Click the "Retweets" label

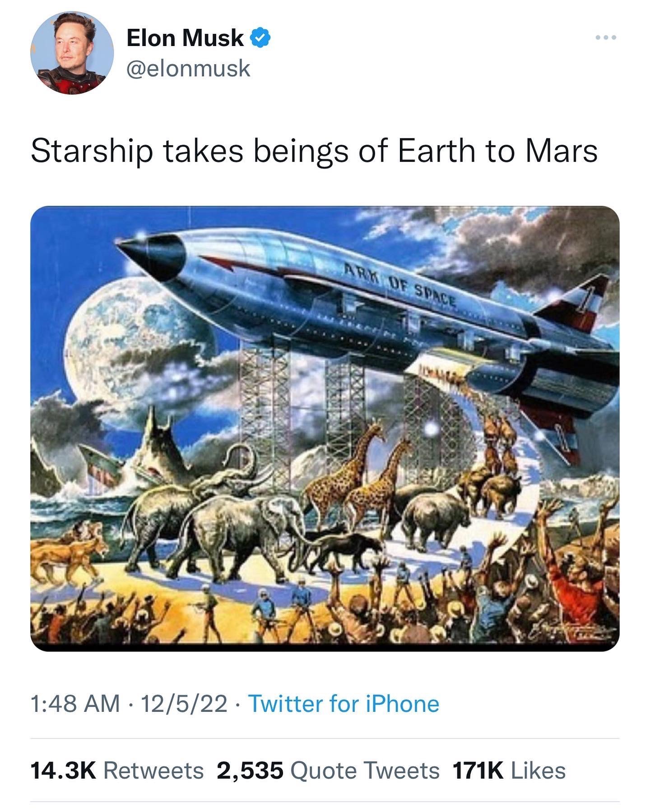154,770
